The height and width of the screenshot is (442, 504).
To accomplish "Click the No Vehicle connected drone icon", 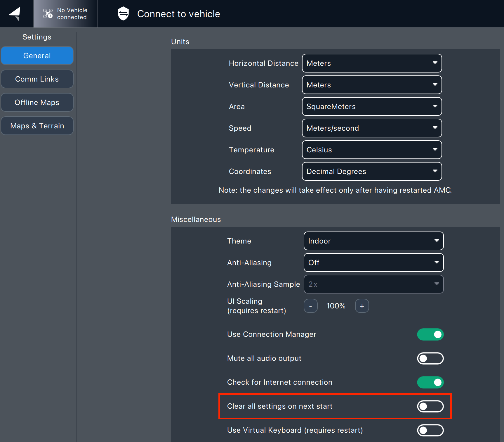I will 48,13.
